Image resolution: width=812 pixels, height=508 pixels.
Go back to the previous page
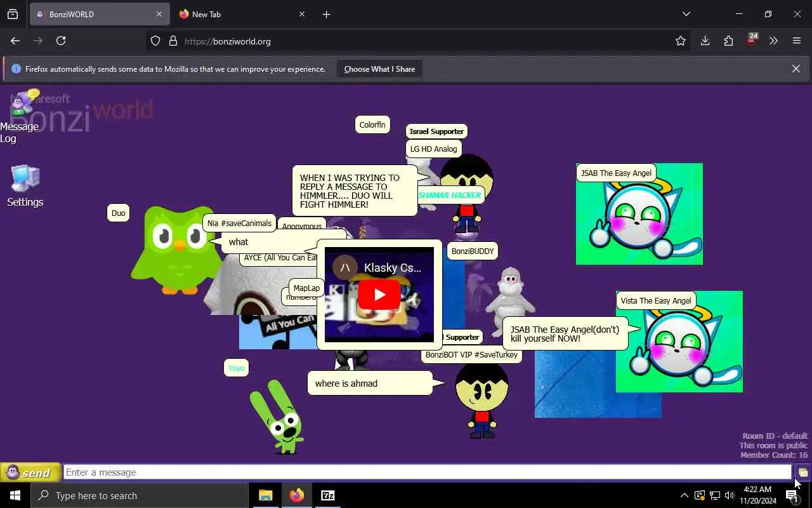(15, 41)
